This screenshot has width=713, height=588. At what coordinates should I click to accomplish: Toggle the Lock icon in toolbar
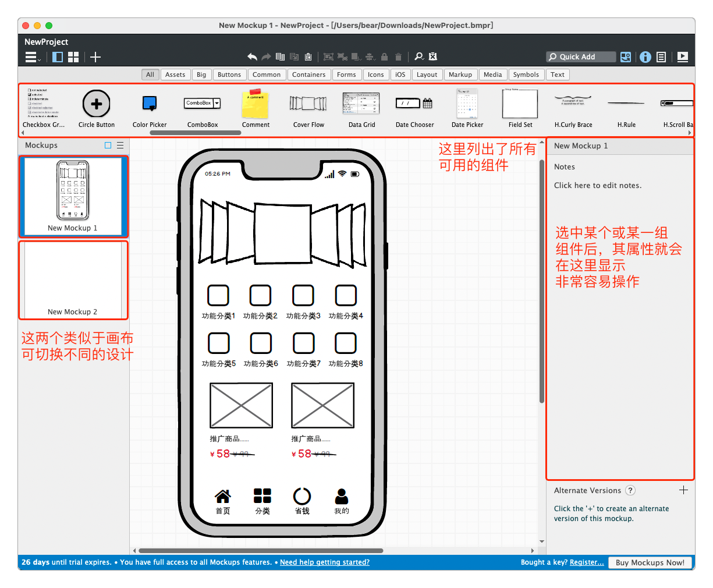tap(384, 56)
